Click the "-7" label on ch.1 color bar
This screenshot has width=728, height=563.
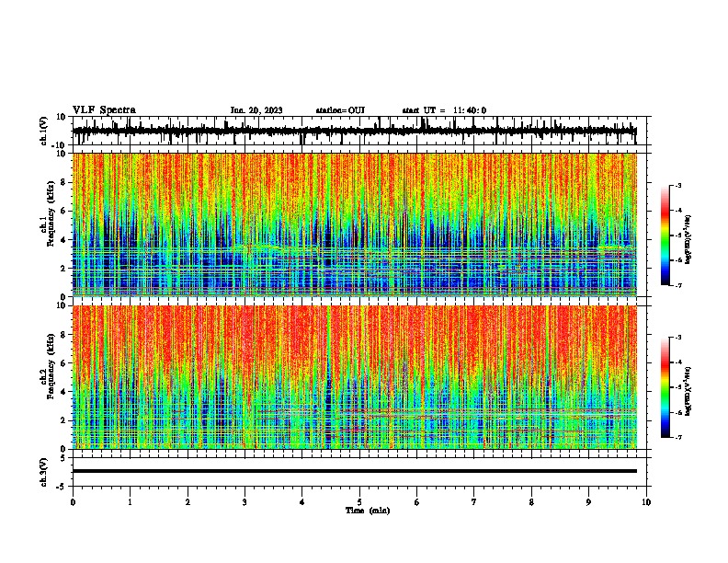click(x=677, y=286)
